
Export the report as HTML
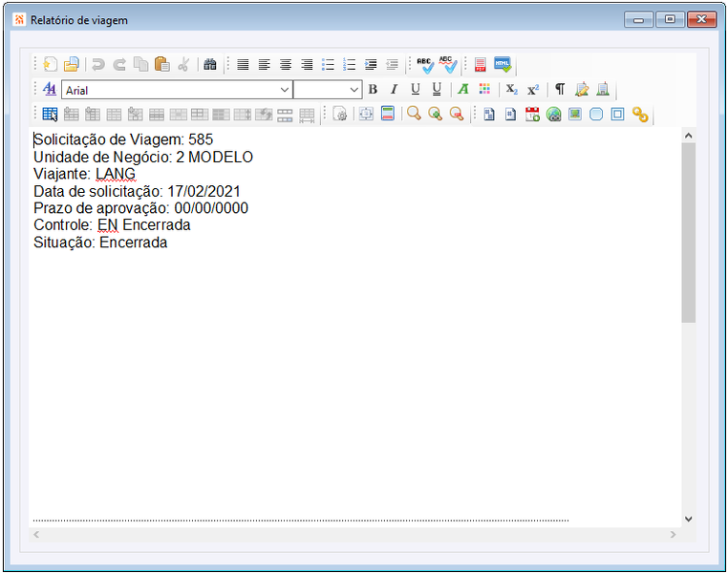pyautogui.click(x=503, y=64)
